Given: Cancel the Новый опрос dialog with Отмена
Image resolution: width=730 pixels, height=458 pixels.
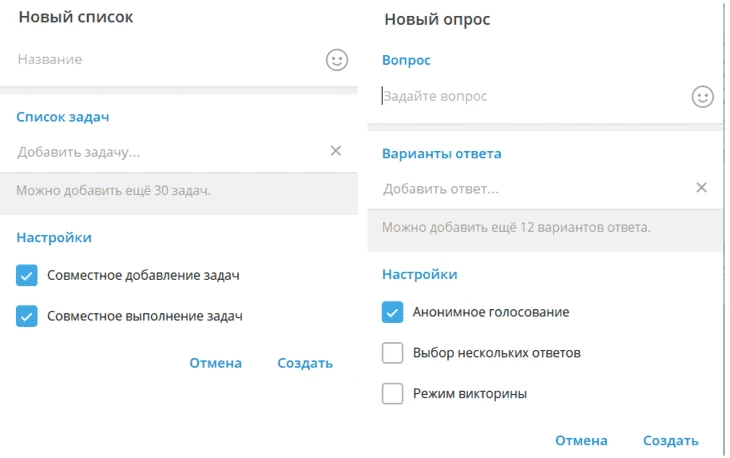Looking at the screenshot, I should (x=581, y=440).
